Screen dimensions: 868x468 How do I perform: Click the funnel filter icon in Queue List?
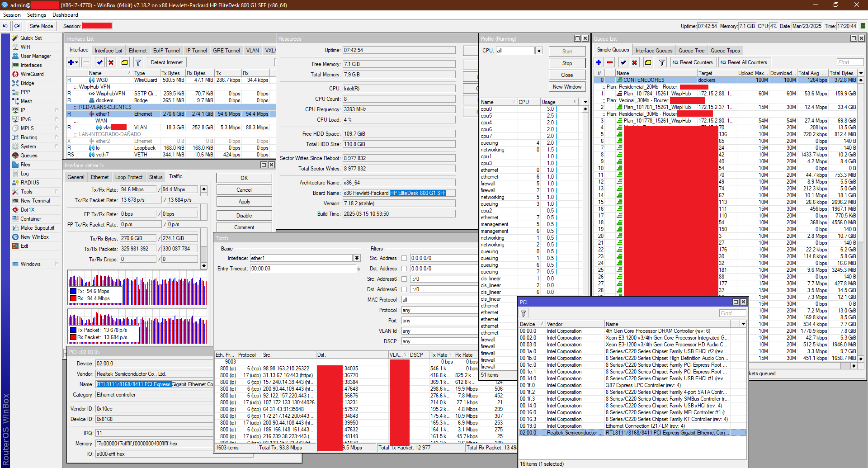[662, 62]
